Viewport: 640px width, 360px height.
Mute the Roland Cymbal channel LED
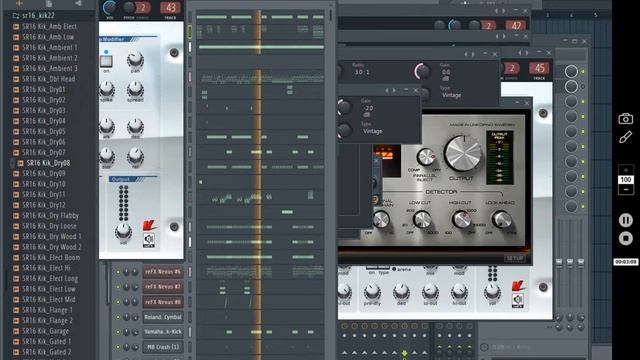(x=118, y=318)
